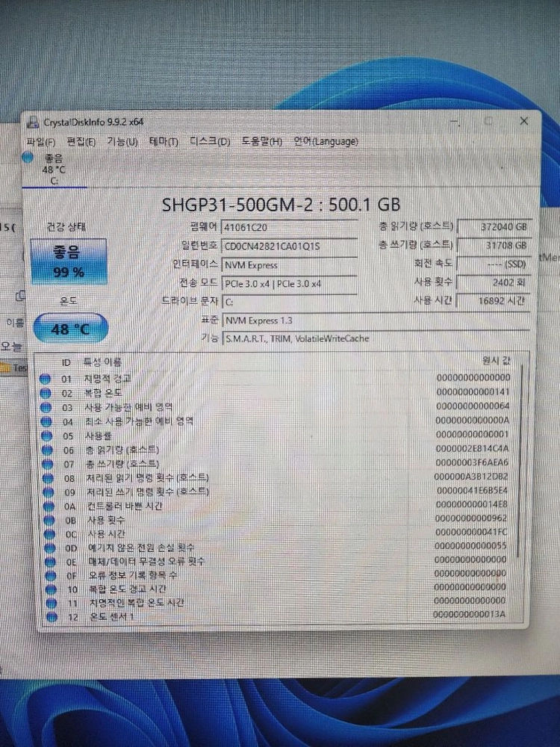
Task: Click the drive letter field C:
Action: pyautogui.click(x=289, y=302)
